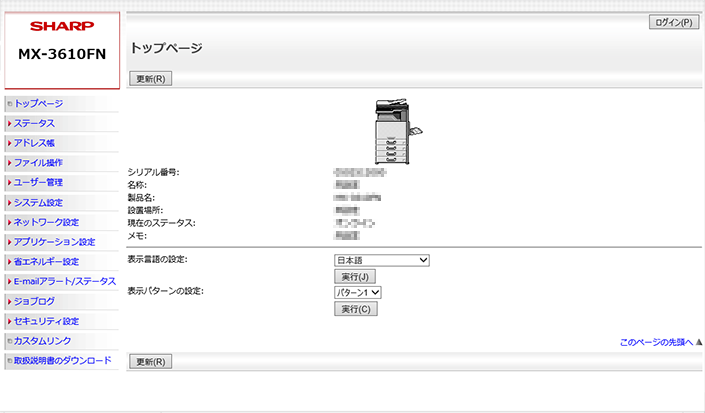This screenshot has height=413, width=705.
Task: Open the display pattern dropdown パターン1
Action: (x=358, y=292)
